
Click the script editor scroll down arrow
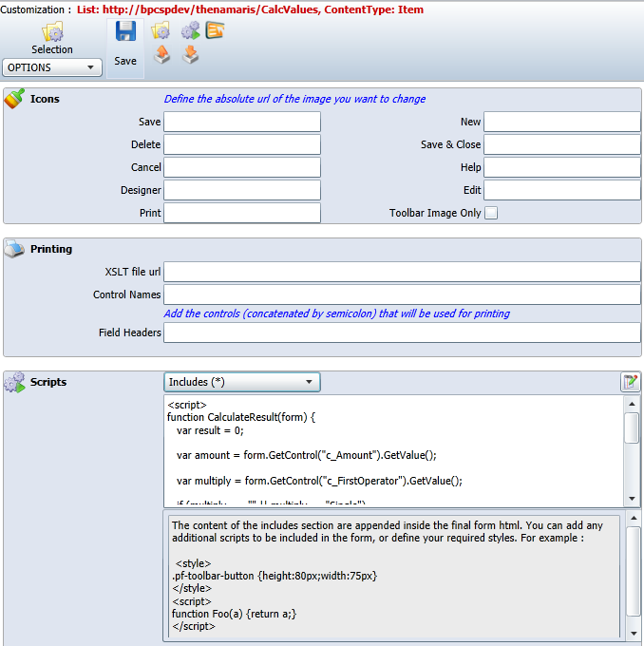tap(632, 499)
